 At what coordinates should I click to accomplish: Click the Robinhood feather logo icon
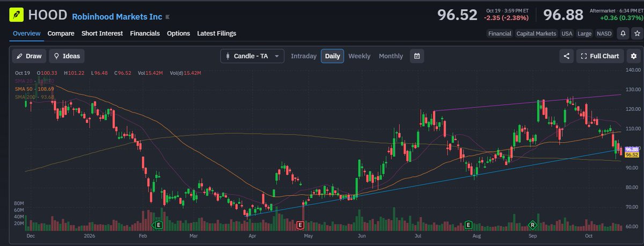[x=16, y=14]
